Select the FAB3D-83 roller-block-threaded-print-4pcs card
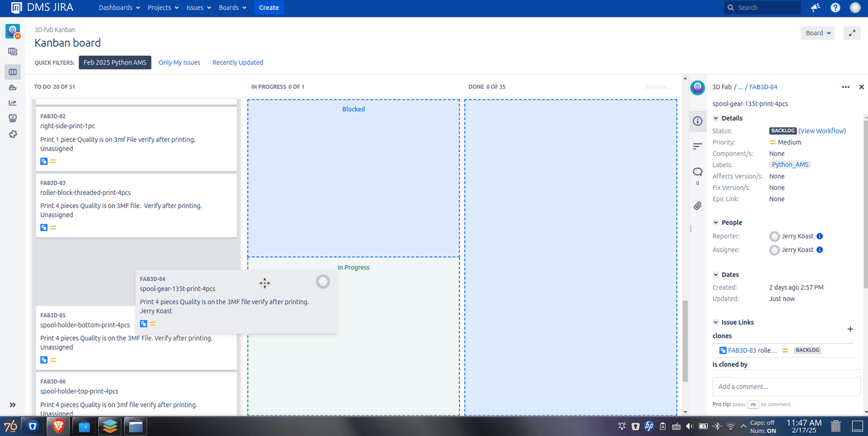868x436 pixels. [136, 205]
